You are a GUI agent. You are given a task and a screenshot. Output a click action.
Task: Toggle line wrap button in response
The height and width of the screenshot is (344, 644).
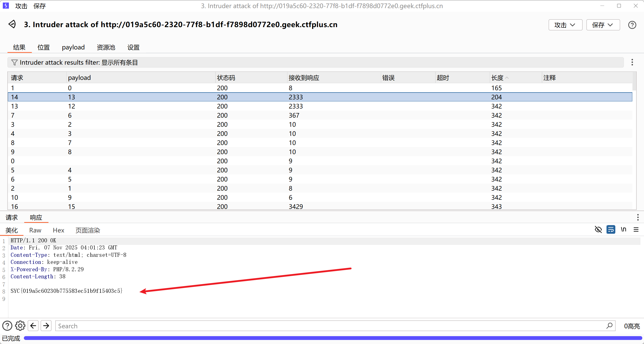pos(611,230)
